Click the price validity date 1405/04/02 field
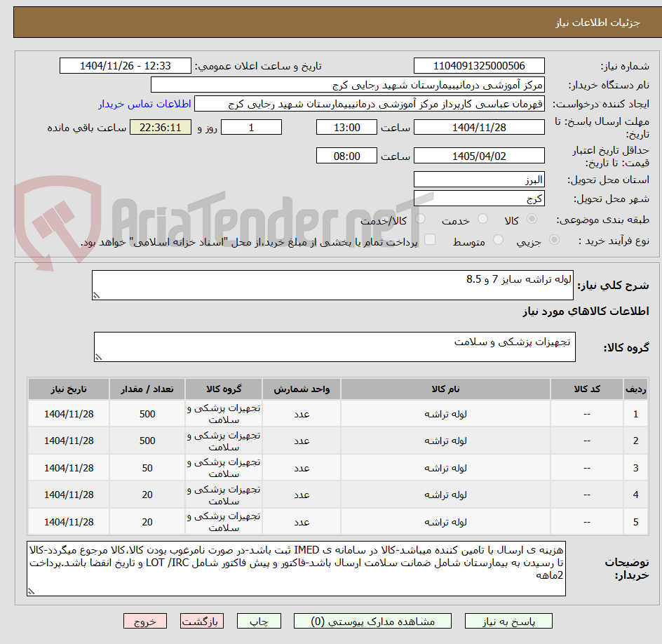662x644 pixels. coord(479,156)
